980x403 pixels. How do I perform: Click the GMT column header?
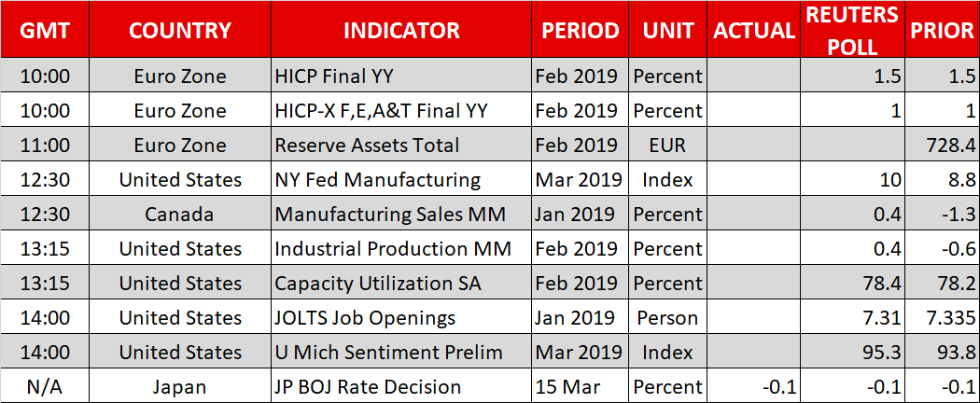tap(45, 30)
